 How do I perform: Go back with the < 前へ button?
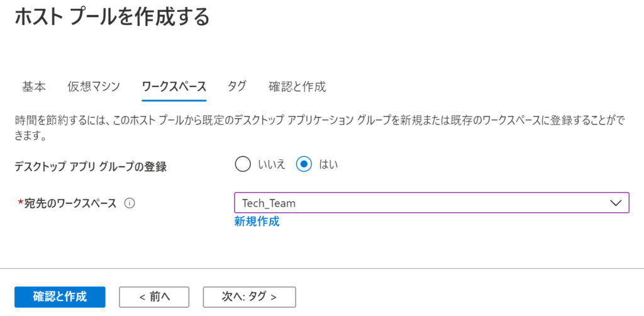coord(154,296)
